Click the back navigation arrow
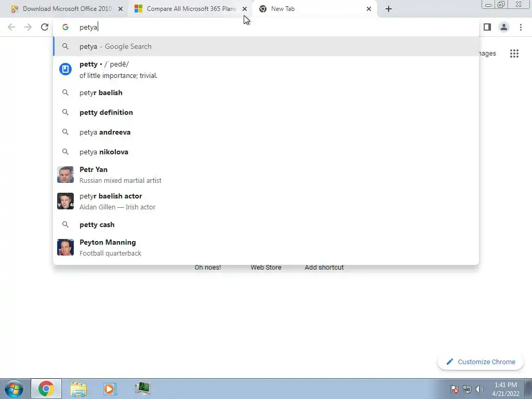Viewport: 532px width, 399px height. pyautogui.click(x=11, y=27)
